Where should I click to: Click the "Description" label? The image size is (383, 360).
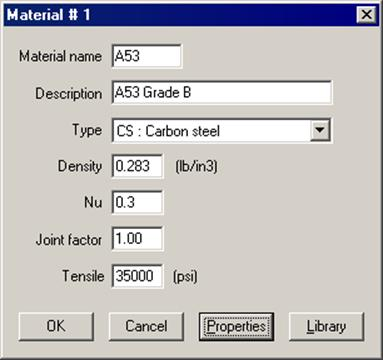[x=69, y=93]
